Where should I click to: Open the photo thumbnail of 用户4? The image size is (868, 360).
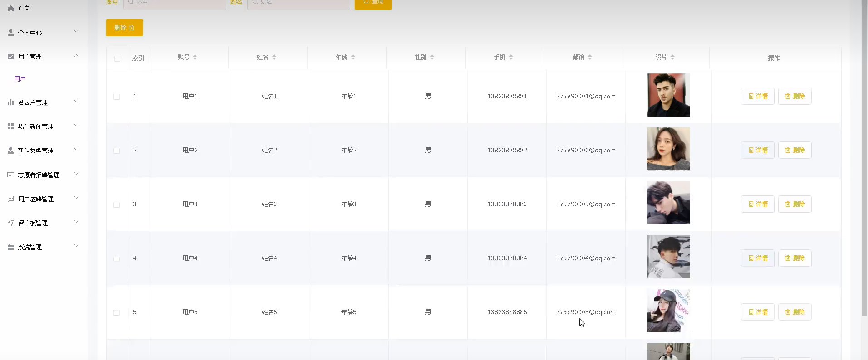coord(668,257)
